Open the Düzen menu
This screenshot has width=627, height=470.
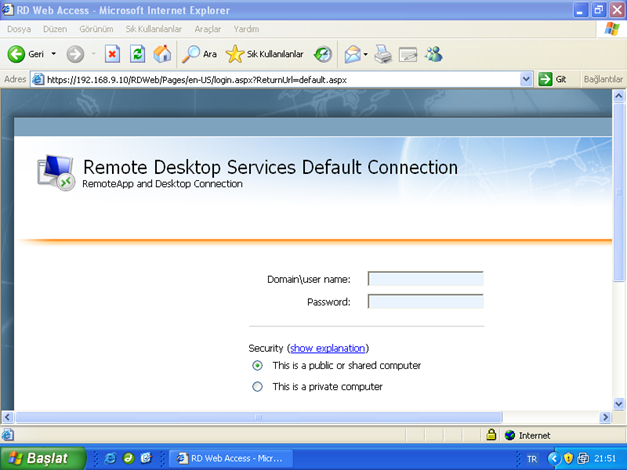pyautogui.click(x=55, y=29)
